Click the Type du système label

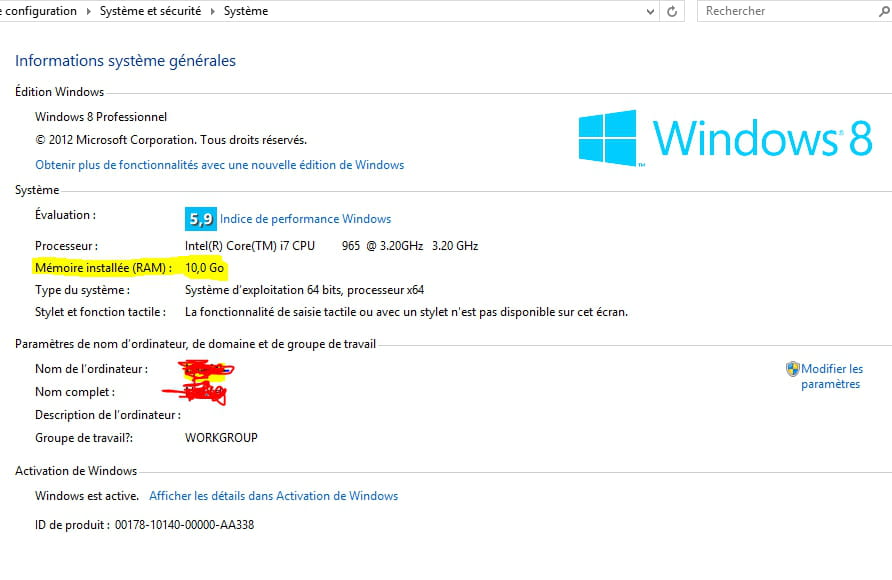click(82, 290)
